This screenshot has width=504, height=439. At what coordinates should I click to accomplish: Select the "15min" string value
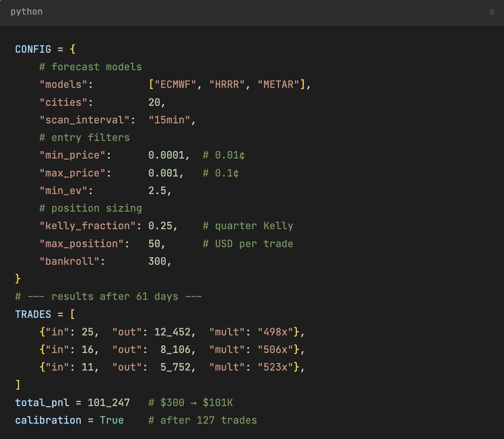coord(169,120)
